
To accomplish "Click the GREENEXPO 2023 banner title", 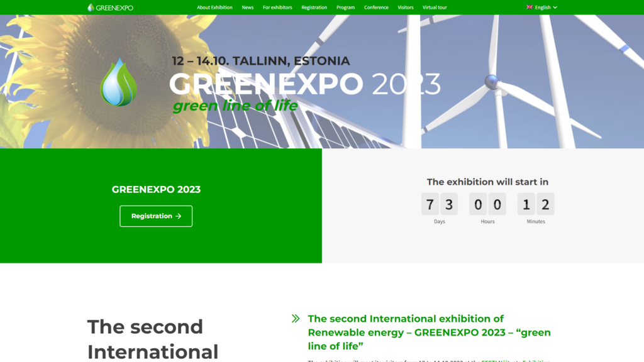I will coord(305,84).
